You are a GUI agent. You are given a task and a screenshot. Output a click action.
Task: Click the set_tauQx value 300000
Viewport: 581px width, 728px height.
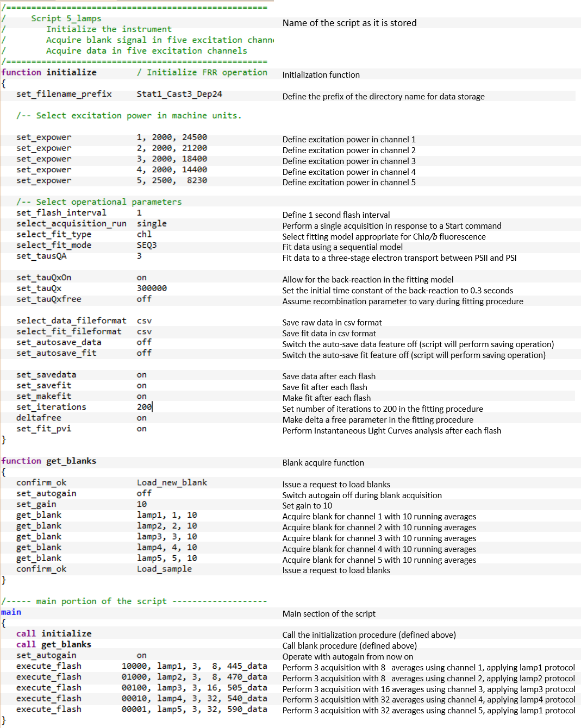click(x=152, y=288)
